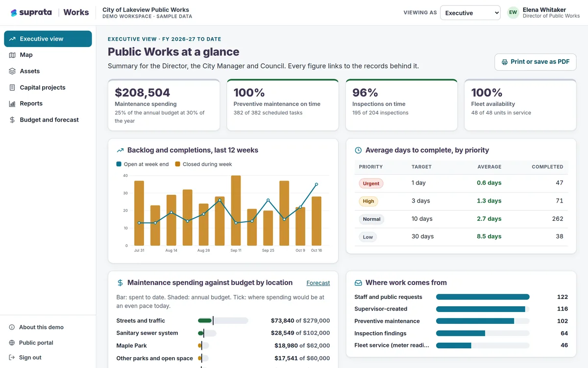The image size is (588, 368).
Task: Click the Streets and traffic budget bar
Action: pos(223,320)
